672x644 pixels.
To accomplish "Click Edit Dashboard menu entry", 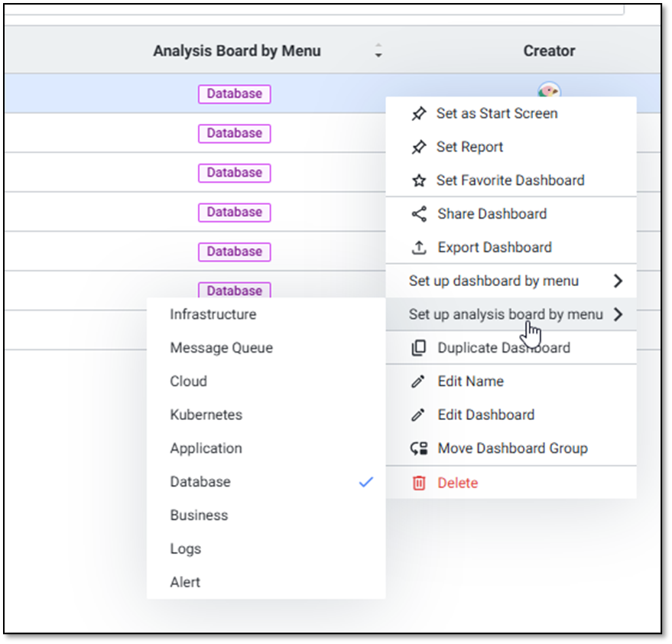I will [485, 415].
